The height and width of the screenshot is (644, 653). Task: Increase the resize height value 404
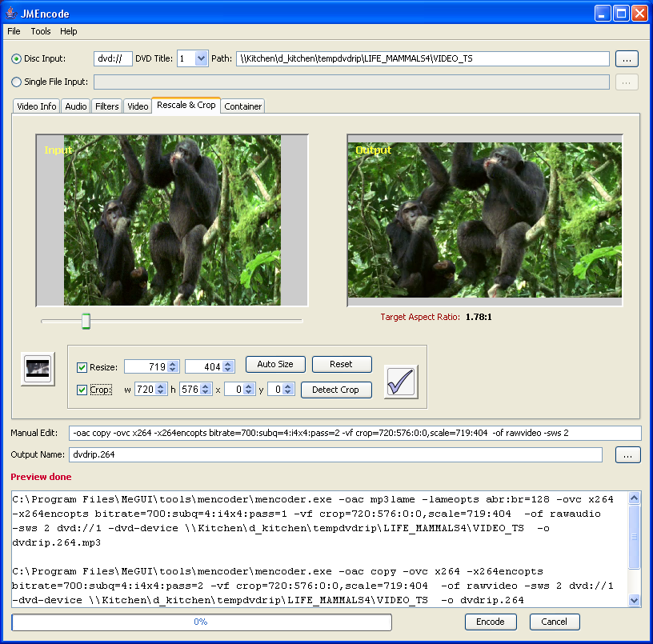pos(228,363)
